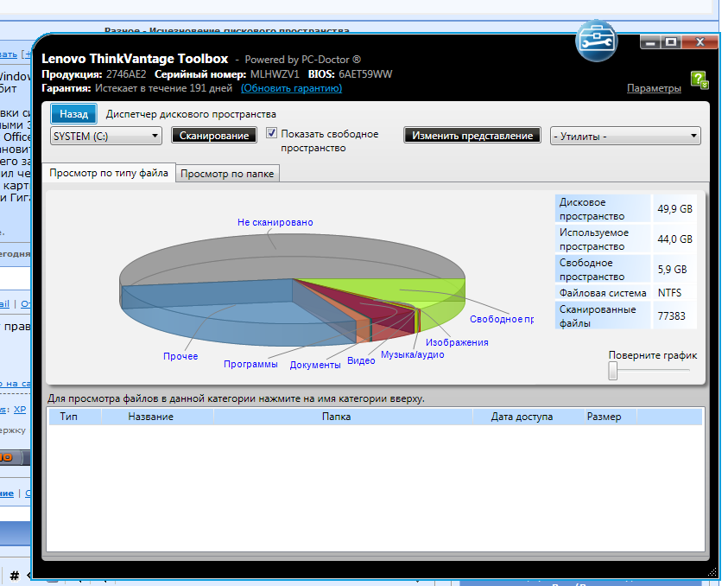Select the Не сканировано chart label

275,222
